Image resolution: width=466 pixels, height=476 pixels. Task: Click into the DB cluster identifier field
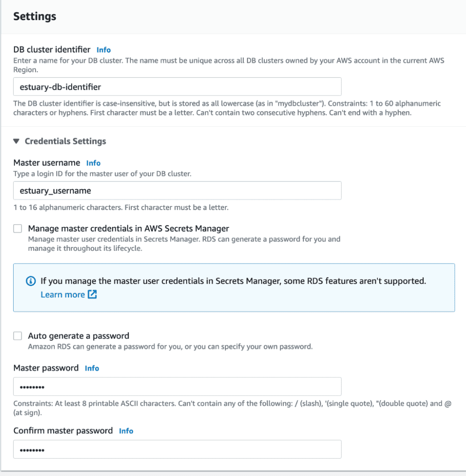coord(177,87)
